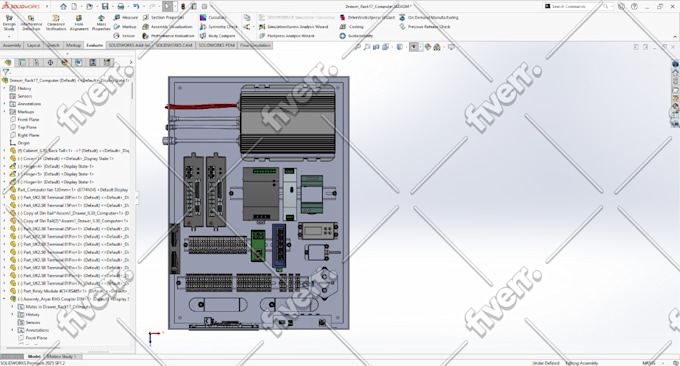Click the Rebuild traffic light icon
Image resolution: width=680 pixels, height=366 pixels.
tap(183, 7)
